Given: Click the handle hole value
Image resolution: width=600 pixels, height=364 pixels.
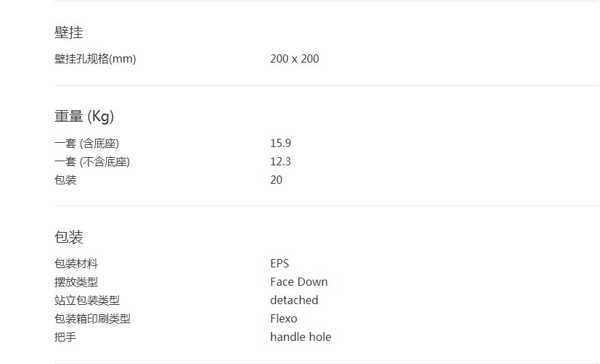Looking at the screenshot, I should pyautogui.click(x=301, y=337).
